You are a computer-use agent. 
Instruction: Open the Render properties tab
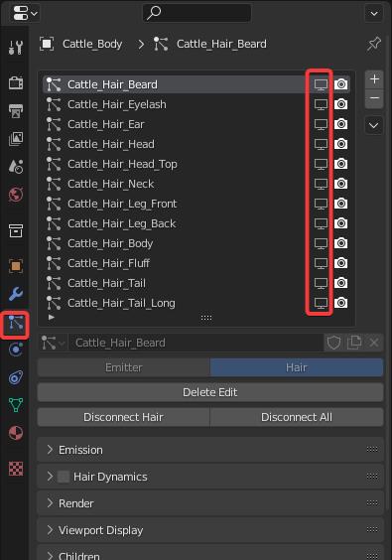(16, 82)
